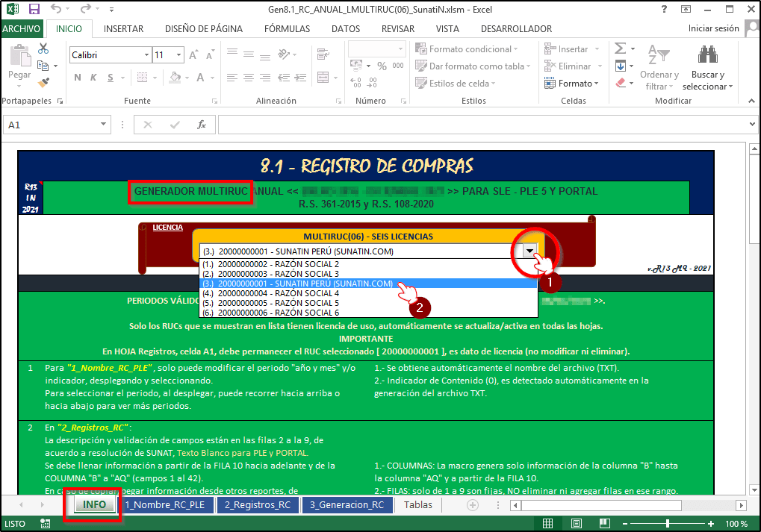Switch to Normal view in the status bar
This screenshot has width=761, height=532.
point(547,524)
